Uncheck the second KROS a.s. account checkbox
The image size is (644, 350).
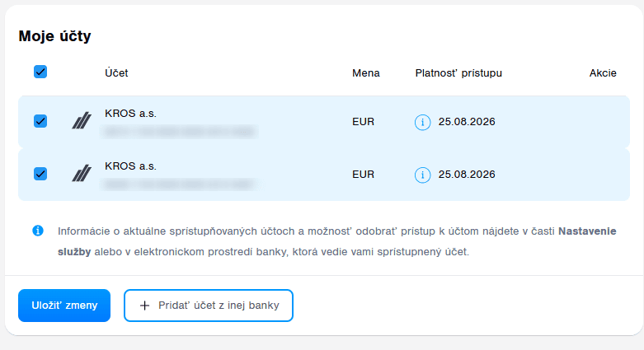click(40, 174)
